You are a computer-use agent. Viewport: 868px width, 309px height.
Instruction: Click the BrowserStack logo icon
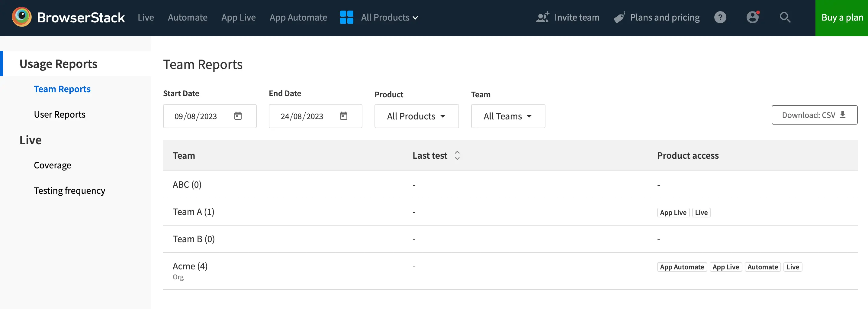[21, 17]
